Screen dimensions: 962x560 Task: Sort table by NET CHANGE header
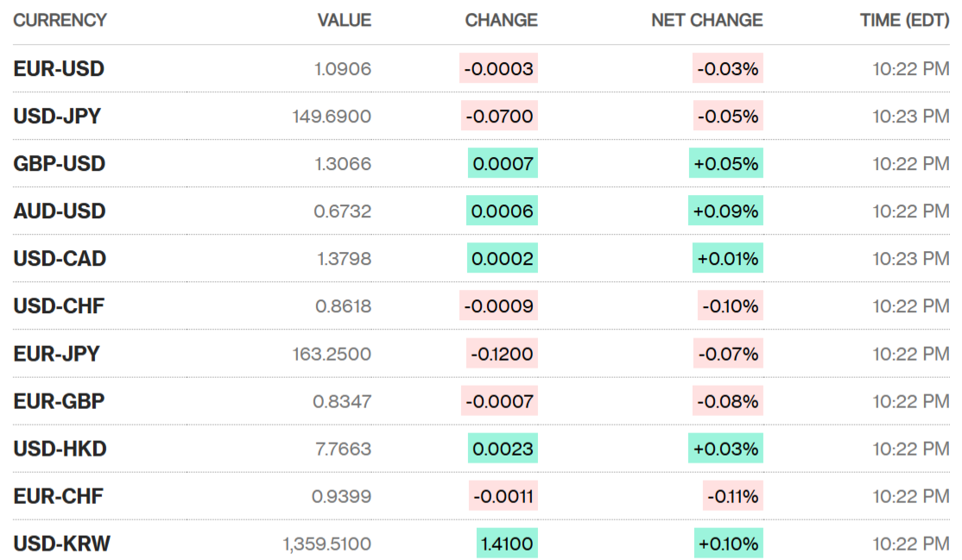(x=706, y=20)
